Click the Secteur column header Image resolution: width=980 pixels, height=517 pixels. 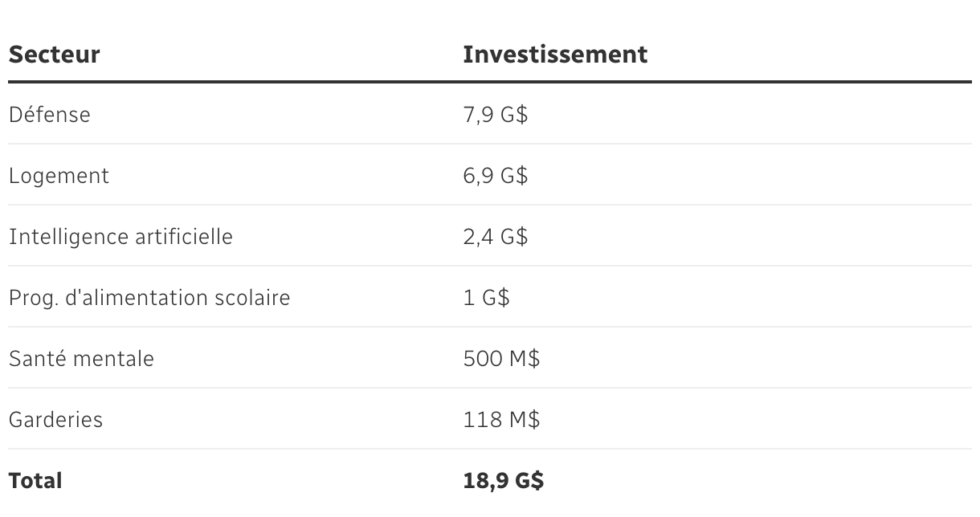click(54, 55)
